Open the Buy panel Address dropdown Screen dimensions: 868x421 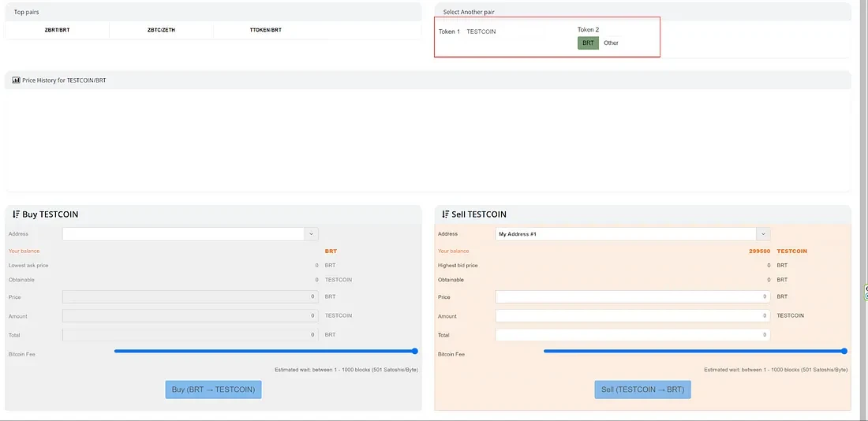click(x=311, y=234)
